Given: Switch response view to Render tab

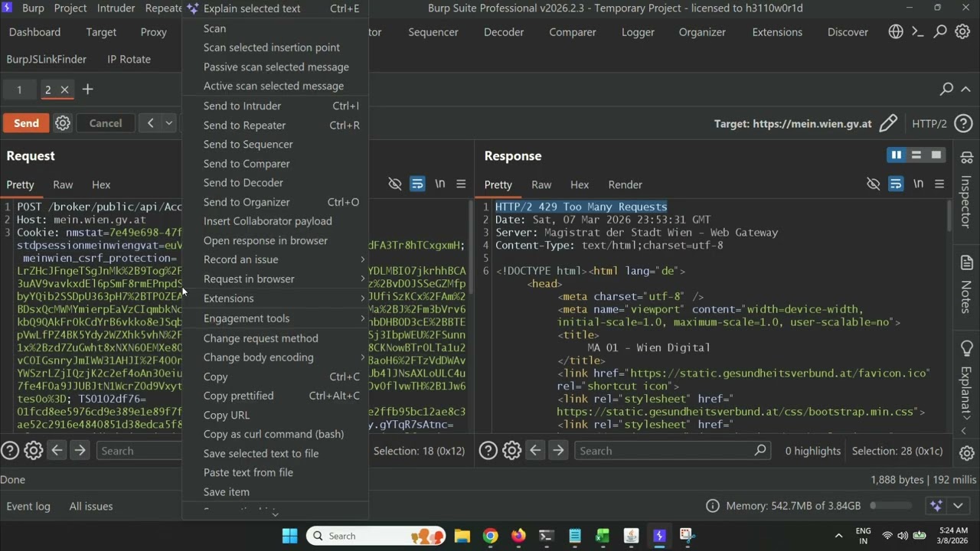Looking at the screenshot, I should (625, 184).
